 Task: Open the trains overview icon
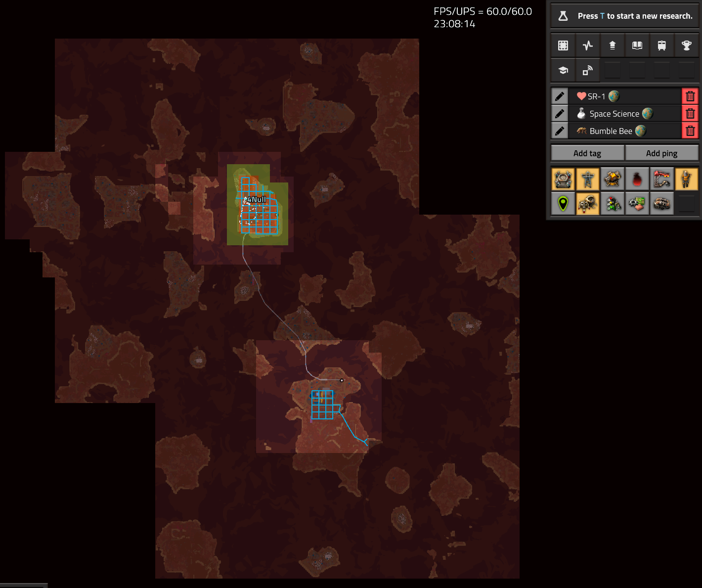click(662, 45)
